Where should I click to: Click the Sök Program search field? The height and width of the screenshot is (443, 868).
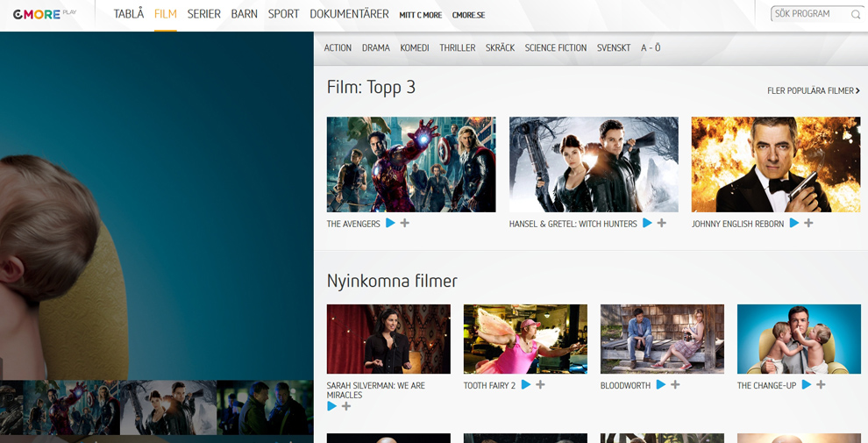(808, 14)
